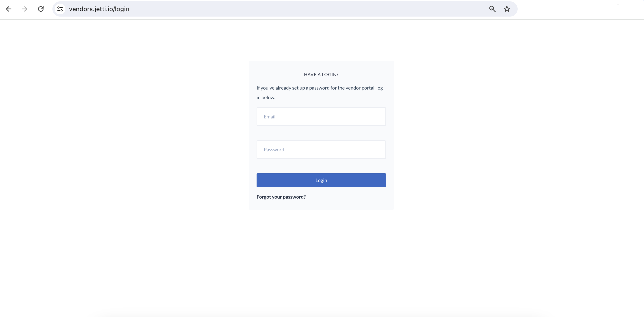Click the browser forward arrow
The image size is (644, 317).
24,9
